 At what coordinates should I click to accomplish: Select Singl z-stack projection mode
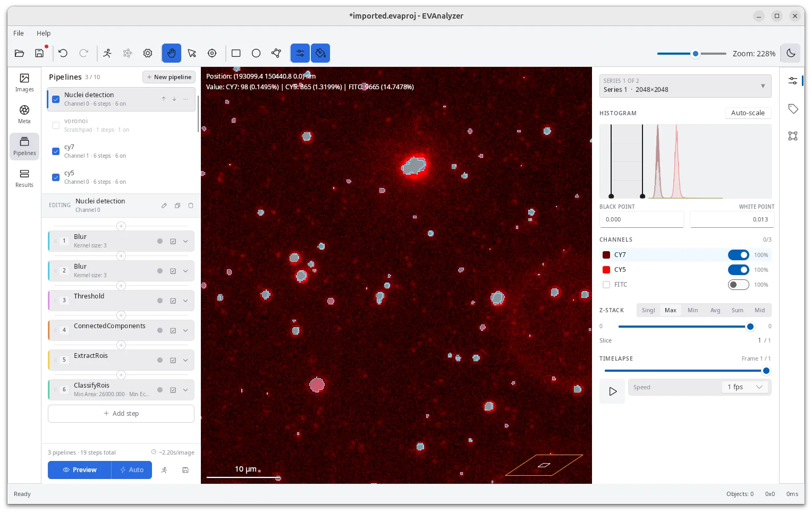click(648, 310)
